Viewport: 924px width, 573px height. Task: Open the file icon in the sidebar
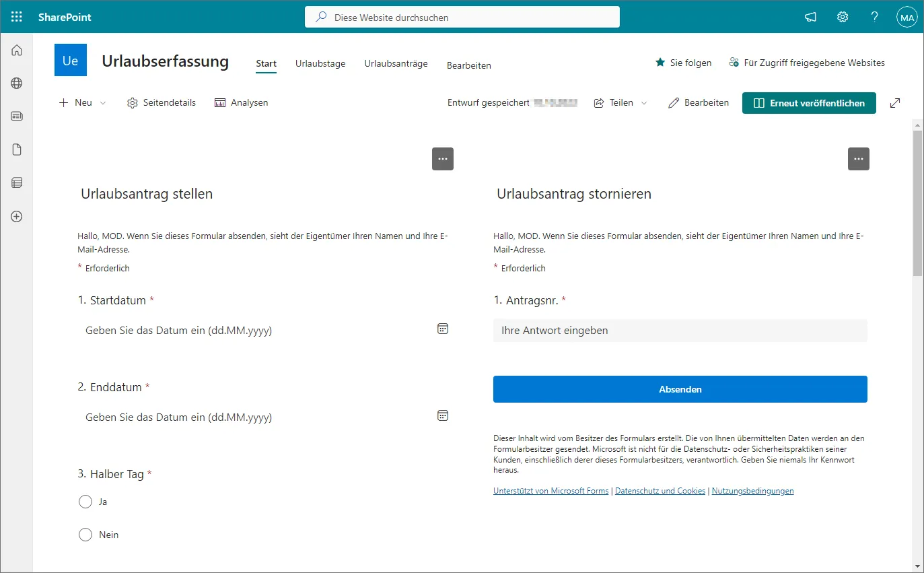pos(17,149)
